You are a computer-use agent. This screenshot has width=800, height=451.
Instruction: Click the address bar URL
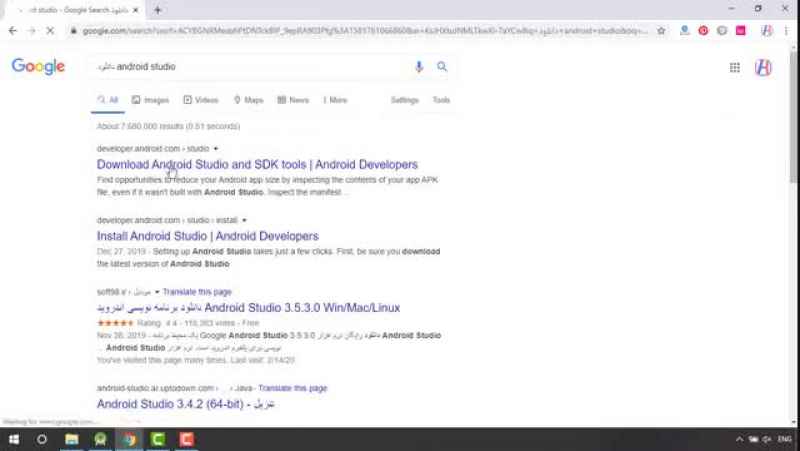365,31
